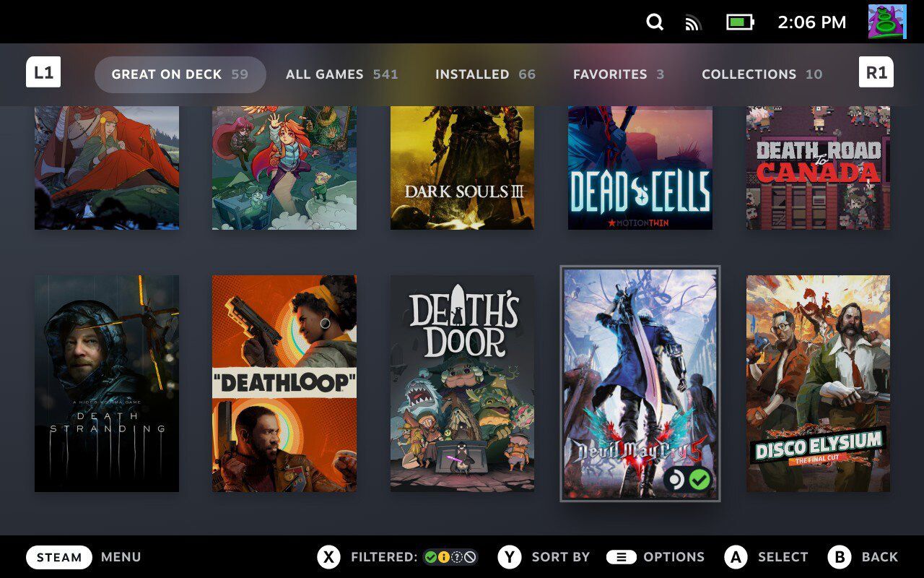This screenshot has height=578, width=924.
Task: Open the user profile avatar
Action: pos(887,22)
